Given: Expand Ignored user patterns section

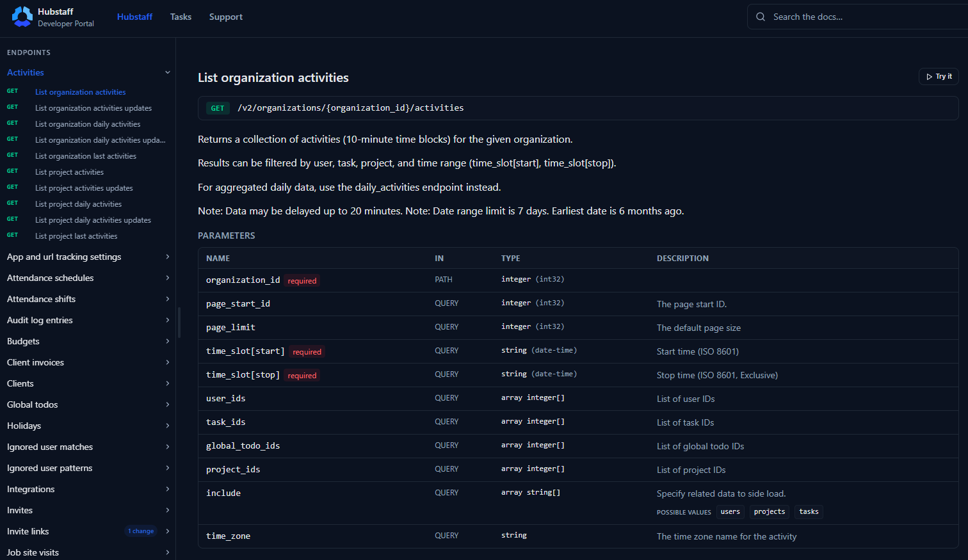Looking at the screenshot, I should tap(88, 468).
